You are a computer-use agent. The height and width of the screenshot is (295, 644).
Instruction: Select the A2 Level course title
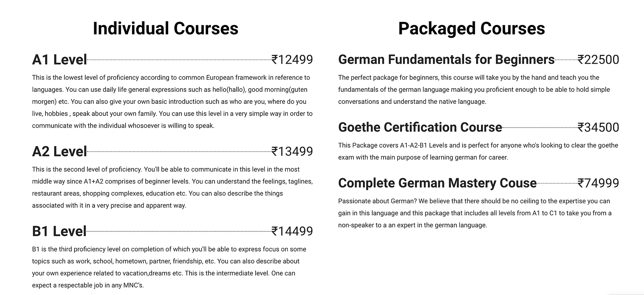pos(60,151)
